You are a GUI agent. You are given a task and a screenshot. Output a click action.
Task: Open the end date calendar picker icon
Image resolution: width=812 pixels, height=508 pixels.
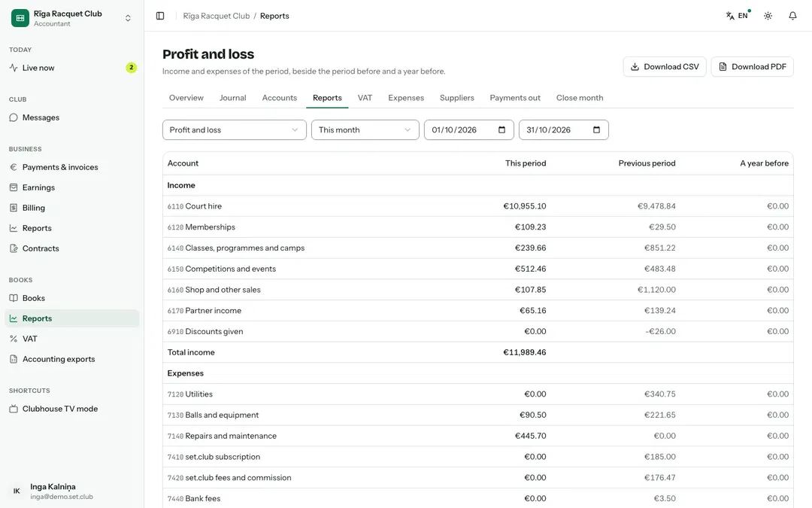(596, 129)
